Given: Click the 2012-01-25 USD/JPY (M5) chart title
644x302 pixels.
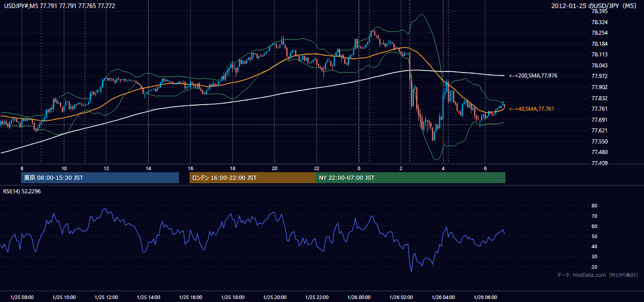Looking at the screenshot, I should pyautogui.click(x=595, y=6).
